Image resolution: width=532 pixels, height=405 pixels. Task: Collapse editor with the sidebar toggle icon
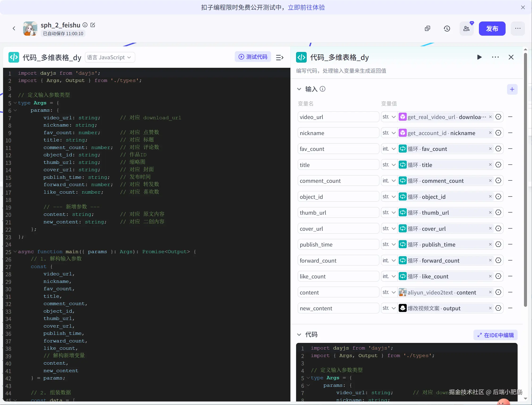pyautogui.click(x=279, y=57)
